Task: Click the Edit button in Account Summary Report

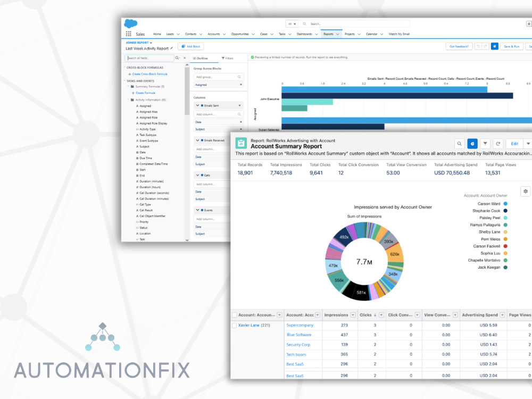Action: [514, 144]
